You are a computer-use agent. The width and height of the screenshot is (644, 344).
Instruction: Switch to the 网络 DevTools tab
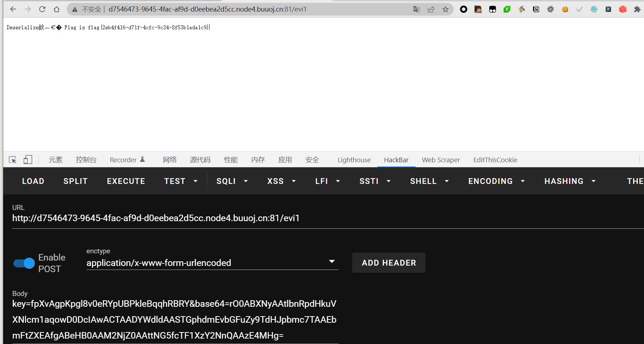[170, 160]
